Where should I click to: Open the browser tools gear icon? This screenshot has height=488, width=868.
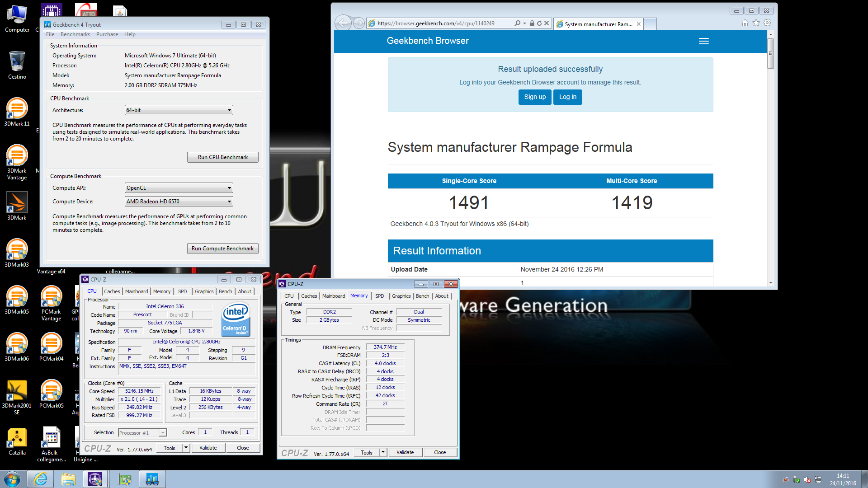767,23
